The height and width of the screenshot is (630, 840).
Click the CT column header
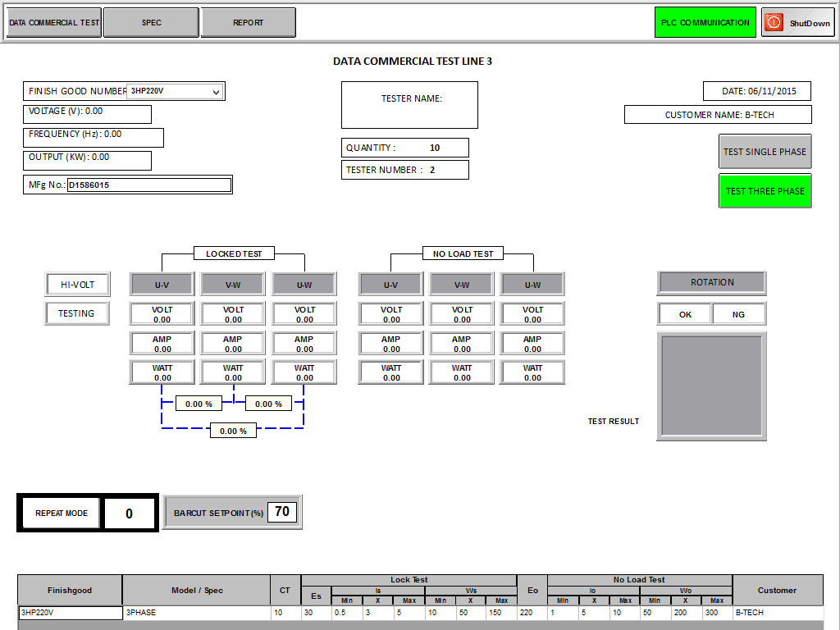click(x=285, y=590)
